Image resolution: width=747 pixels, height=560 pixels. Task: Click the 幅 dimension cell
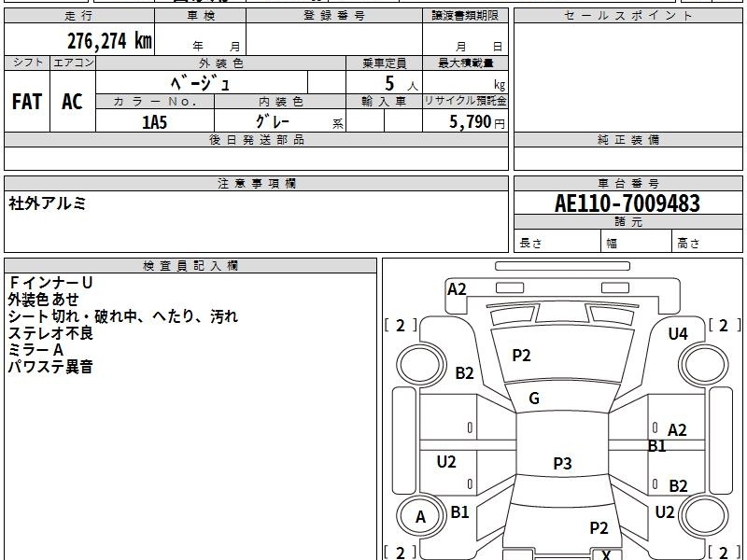pyautogui.click(x=636, y=241)
